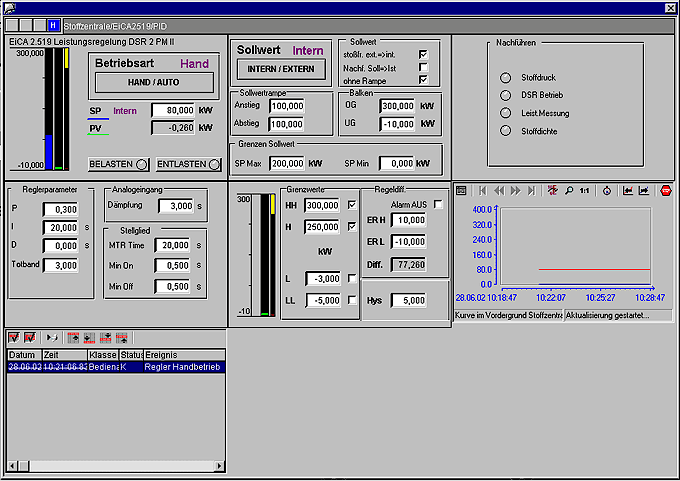The width and height of the screenshot is (680, 481).
Task: Click the Dämpfung field 3,000
Action: (x=176, y=206)
